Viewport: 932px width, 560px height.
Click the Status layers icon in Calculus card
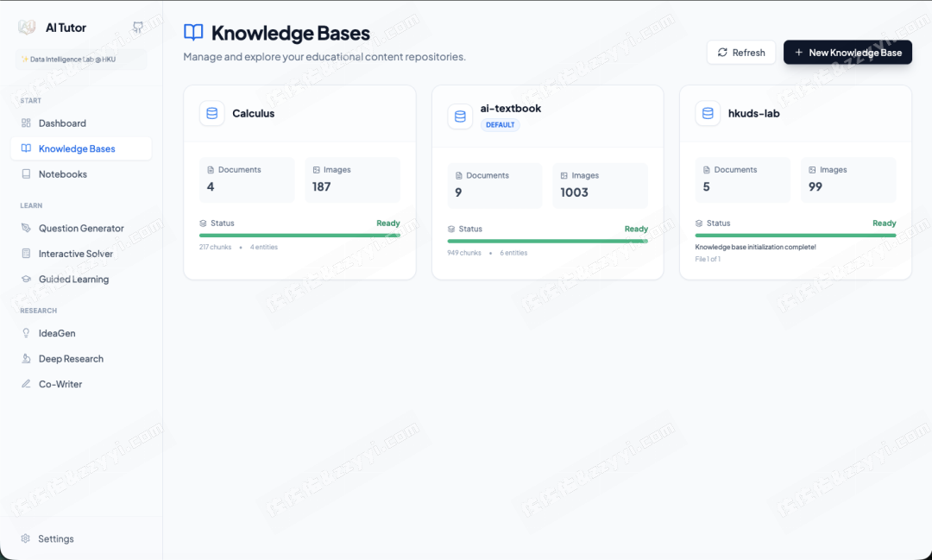coord(204,223)
